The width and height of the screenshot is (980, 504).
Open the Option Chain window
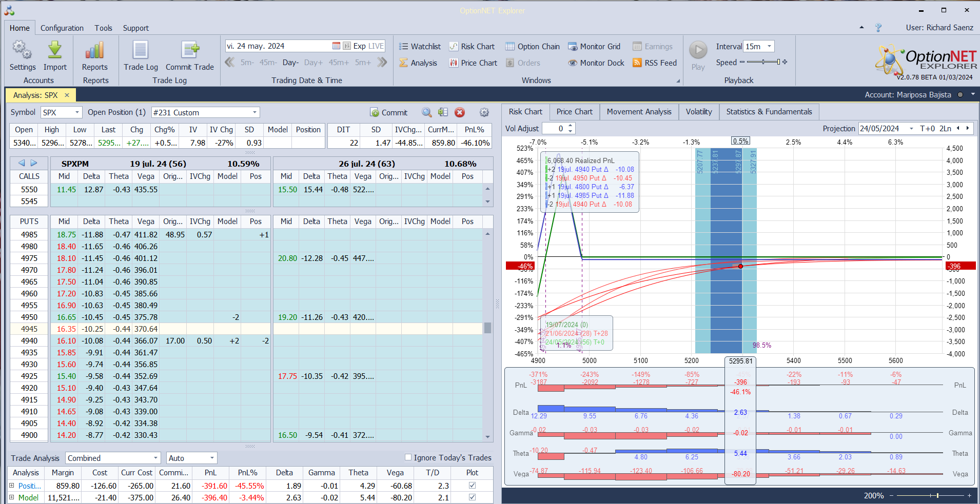click(533, 47)
